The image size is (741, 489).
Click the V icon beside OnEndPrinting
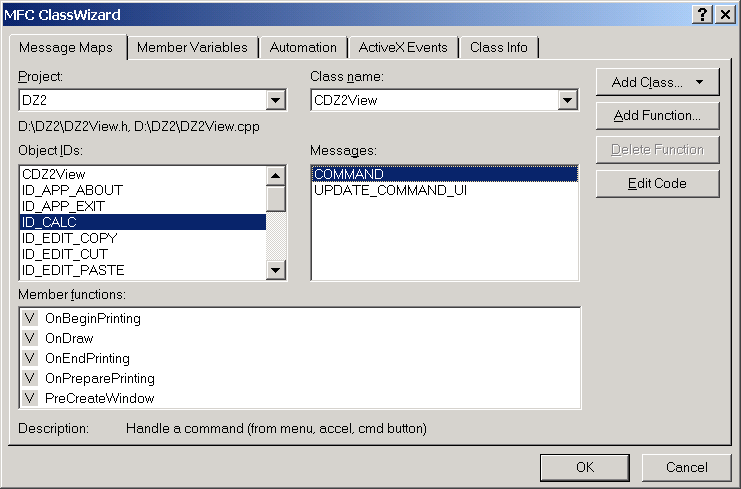click(x=30, y=358)
